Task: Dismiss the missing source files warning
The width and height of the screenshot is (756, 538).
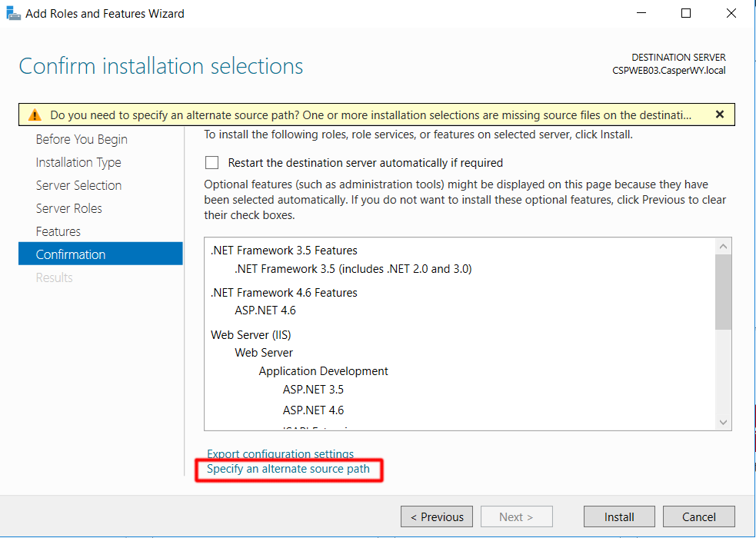Action: (x=720, y=113)
